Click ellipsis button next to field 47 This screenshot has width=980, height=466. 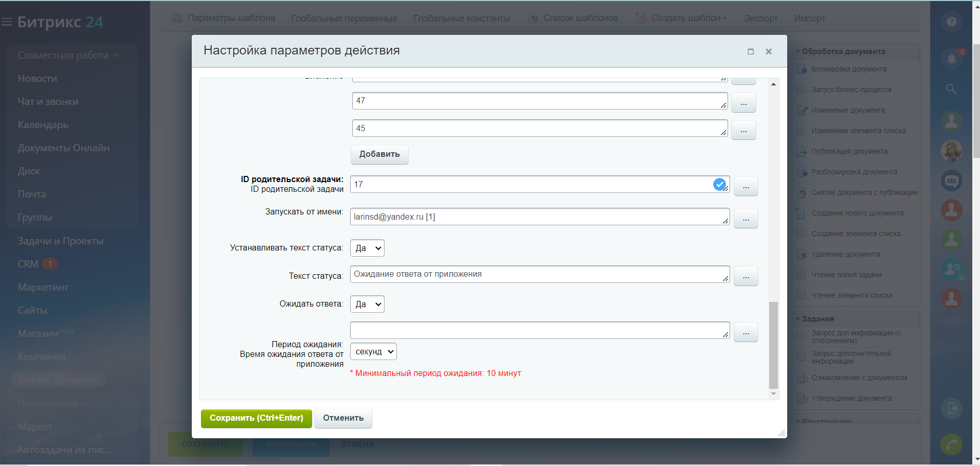(743, 103)
